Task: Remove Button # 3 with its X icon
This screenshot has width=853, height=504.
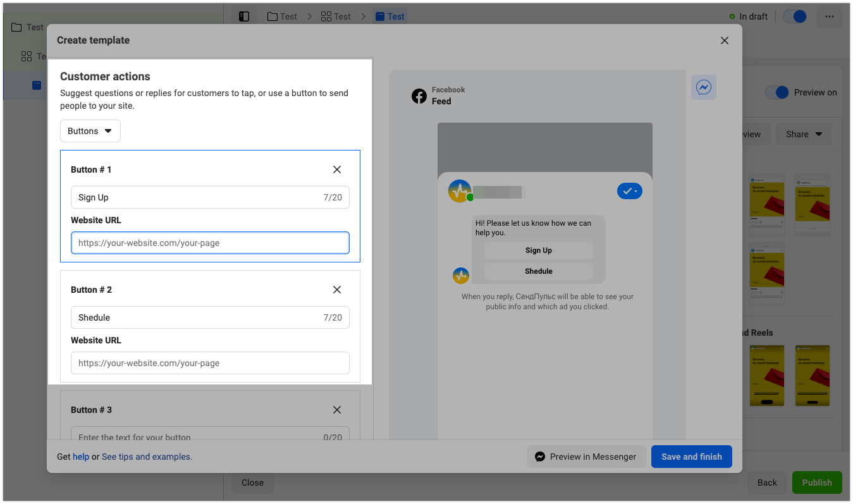Action: 336,410
